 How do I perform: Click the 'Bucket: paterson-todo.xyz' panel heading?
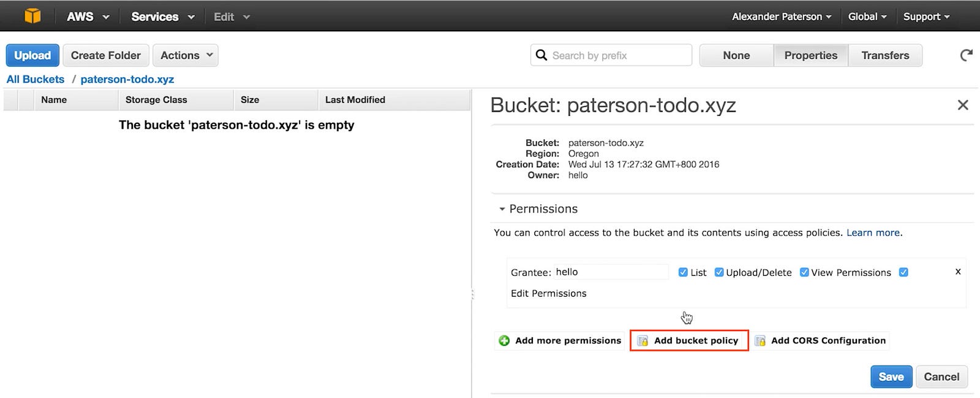tap(613, 105)
